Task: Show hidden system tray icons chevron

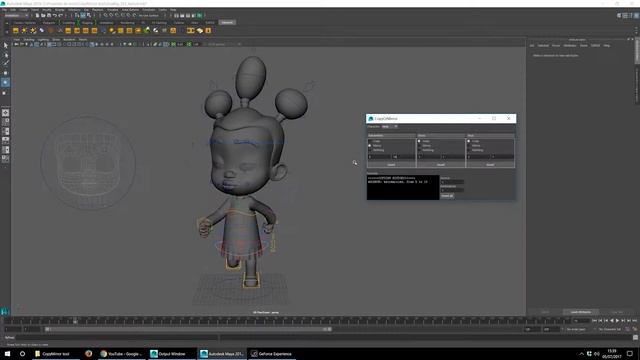Action: (582, 353)
